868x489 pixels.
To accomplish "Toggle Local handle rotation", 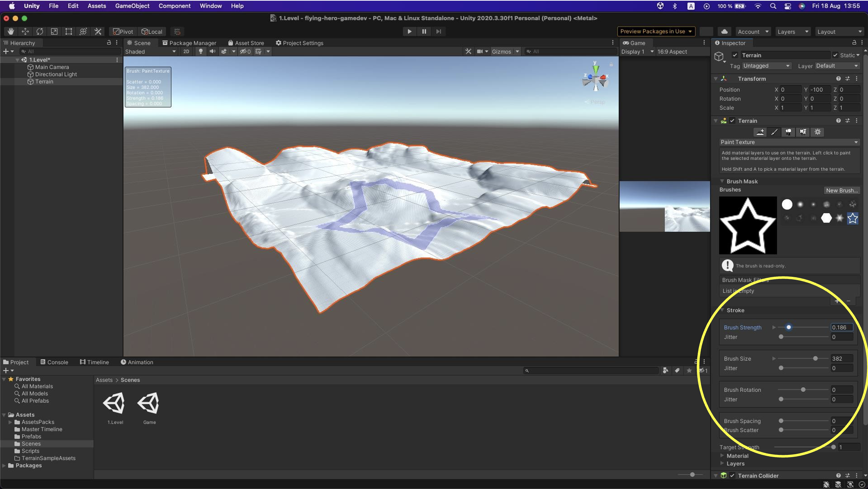I will point(152,31).
